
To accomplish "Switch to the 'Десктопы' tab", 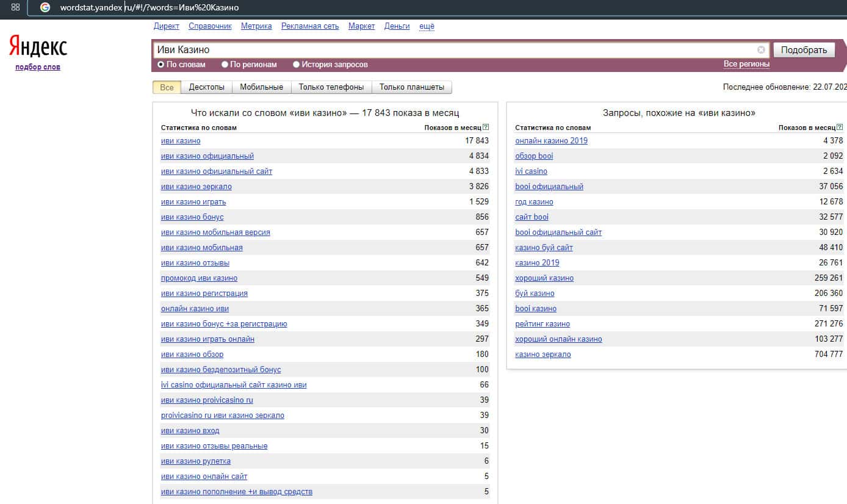I will click(207, 87).
